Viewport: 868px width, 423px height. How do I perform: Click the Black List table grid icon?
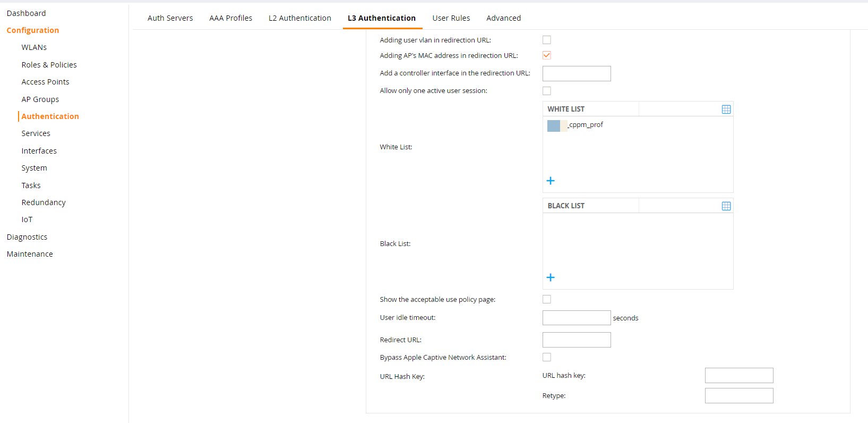click(x=726, y=206)
